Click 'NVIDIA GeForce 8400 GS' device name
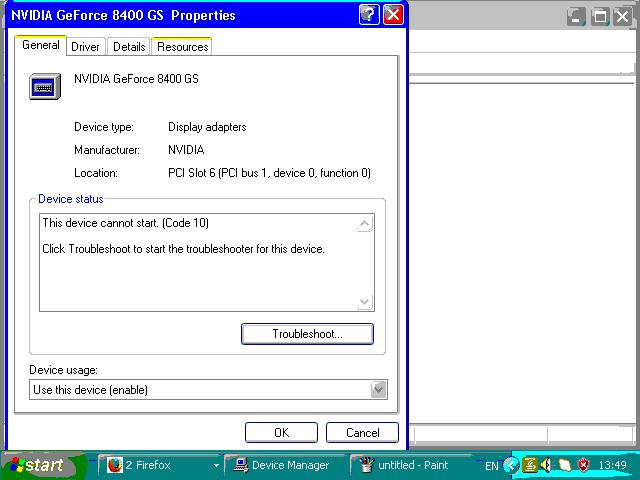This screenshot has width=640, height=480. [136, 78]
